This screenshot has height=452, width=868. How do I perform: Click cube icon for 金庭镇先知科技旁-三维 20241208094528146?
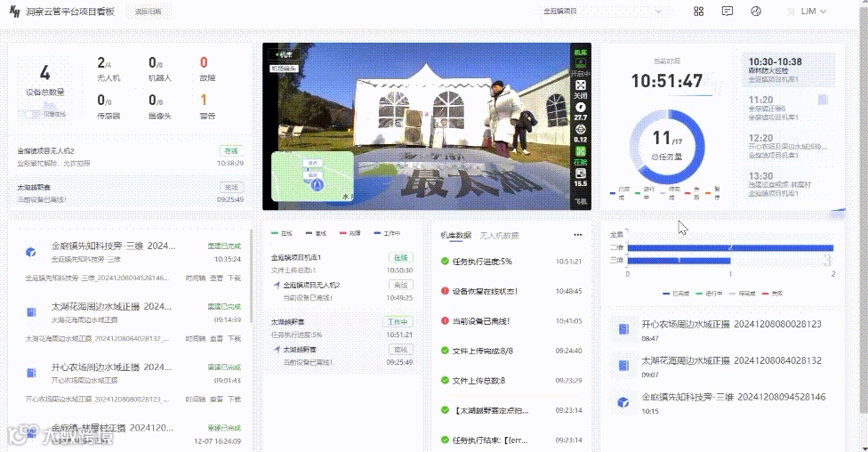[623, 402]
